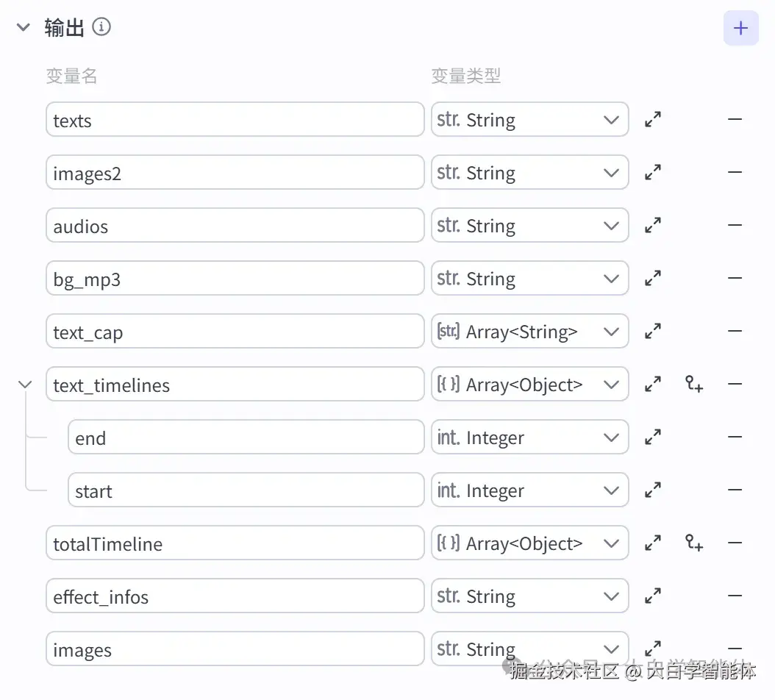Click the bg_mp3 variable name field
The width and height of the screenshot is (775, 700).
point(235,278)
